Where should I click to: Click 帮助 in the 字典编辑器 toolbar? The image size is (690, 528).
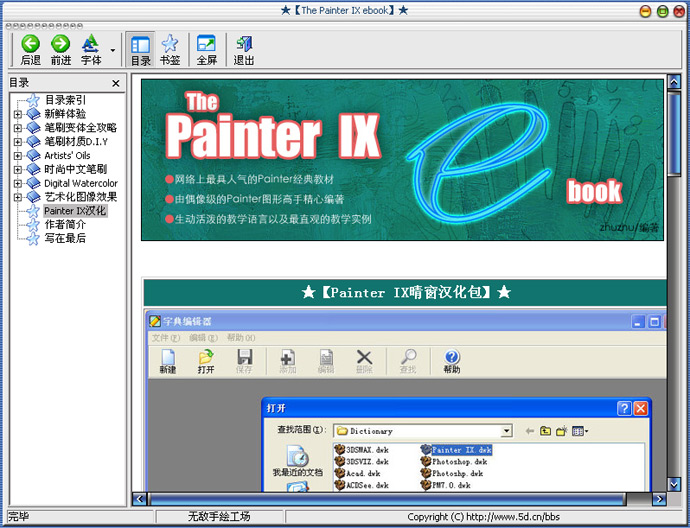point(451,362)
